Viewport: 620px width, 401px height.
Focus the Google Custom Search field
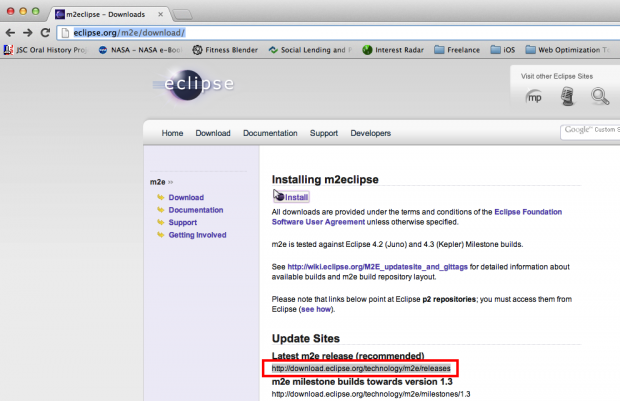click(590, 130)
